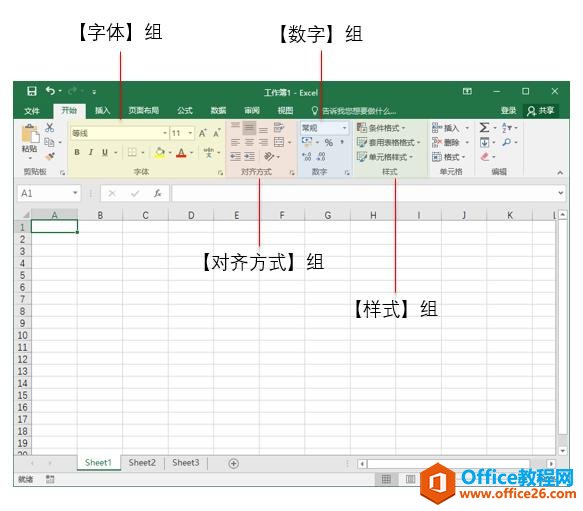The image size is (583, 511).
Task: Decrease the font size
Action: 217,133
